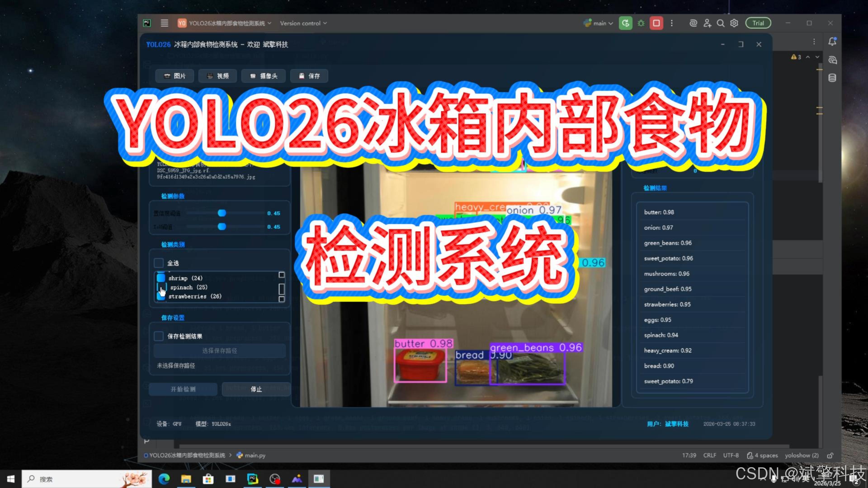
Task: Click the class list scroll-up arrow
Action: (x=282, y=275)
